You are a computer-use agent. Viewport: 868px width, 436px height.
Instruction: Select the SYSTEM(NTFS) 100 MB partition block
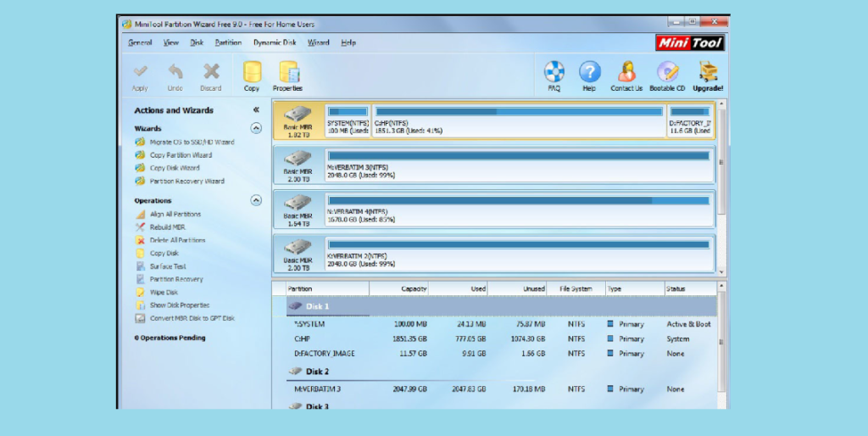click(348, 120)
